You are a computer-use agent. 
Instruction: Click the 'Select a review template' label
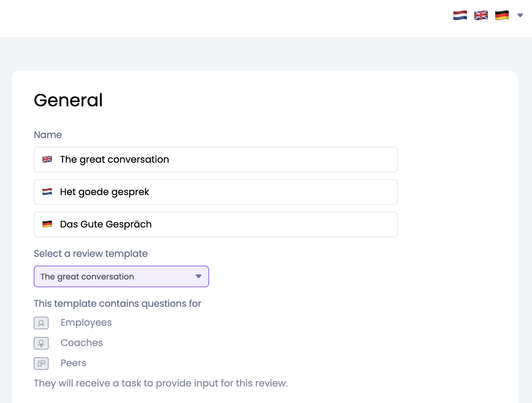coord(91,254)
